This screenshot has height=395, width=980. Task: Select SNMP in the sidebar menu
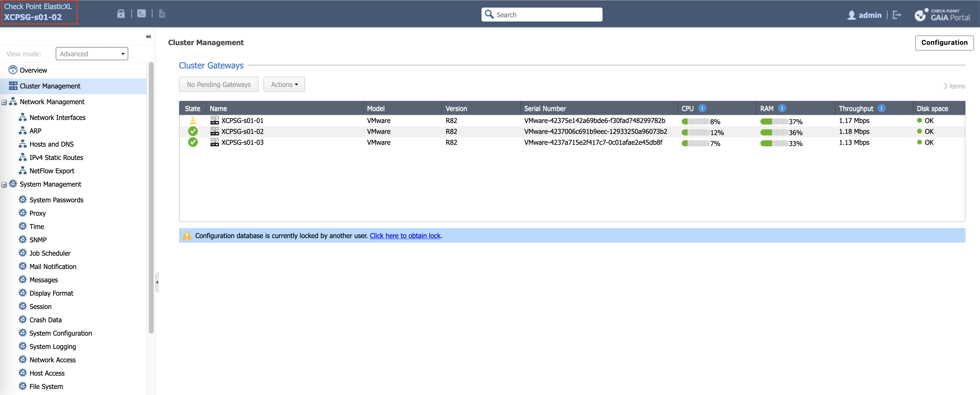click(x=38, y=240)
